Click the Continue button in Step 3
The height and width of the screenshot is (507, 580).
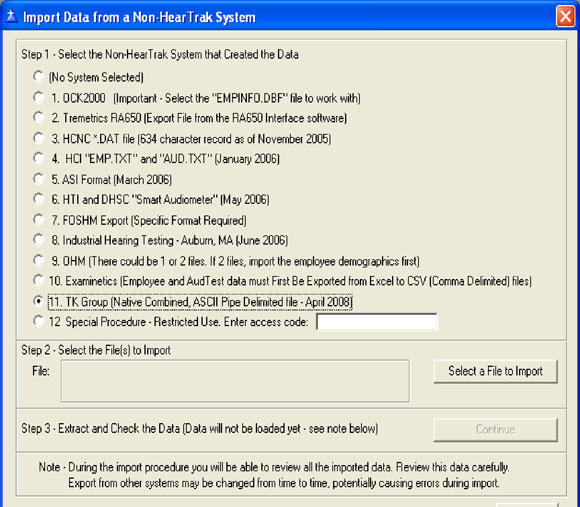coord(495,429)
